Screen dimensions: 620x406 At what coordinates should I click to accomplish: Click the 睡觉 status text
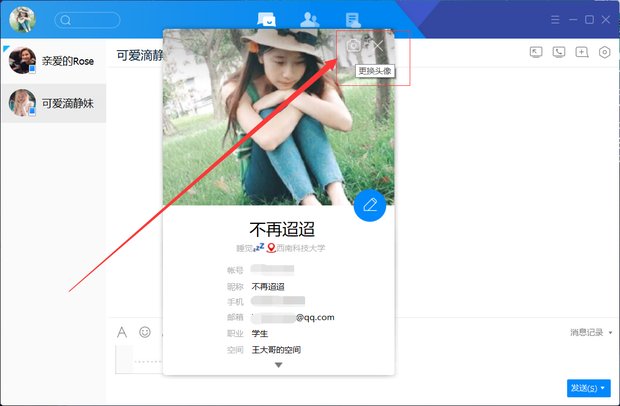click(244, 248)
